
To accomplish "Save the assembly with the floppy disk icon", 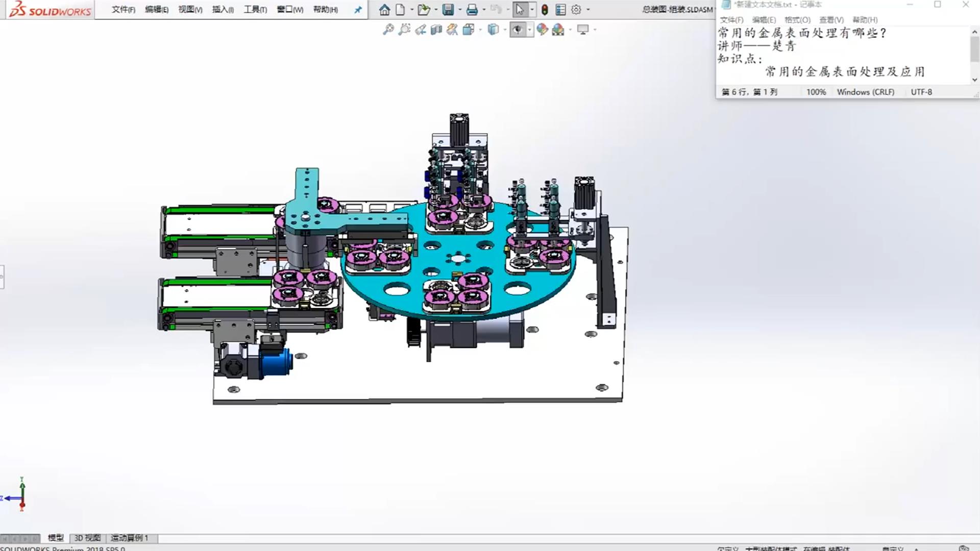I will pos(448,9).
